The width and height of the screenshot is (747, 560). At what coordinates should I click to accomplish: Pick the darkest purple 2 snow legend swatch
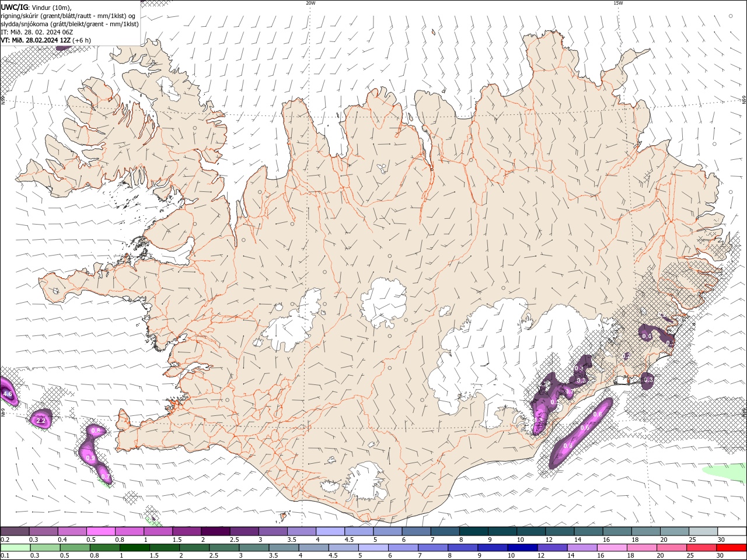[x=215, y=531]
